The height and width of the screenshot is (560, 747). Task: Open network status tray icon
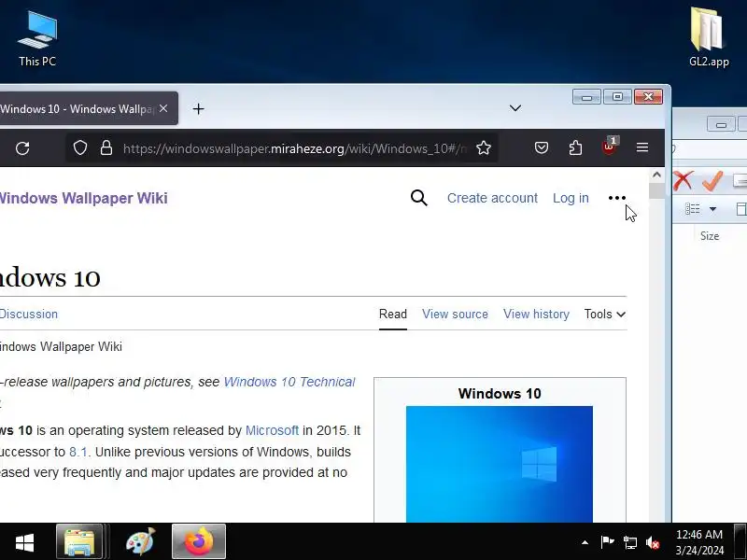point(629,542)
